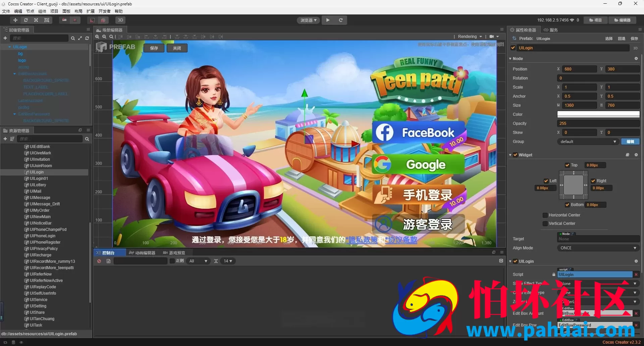Switch to the 服务 tab
644x346 pixels.
click(x=551, y=30)
